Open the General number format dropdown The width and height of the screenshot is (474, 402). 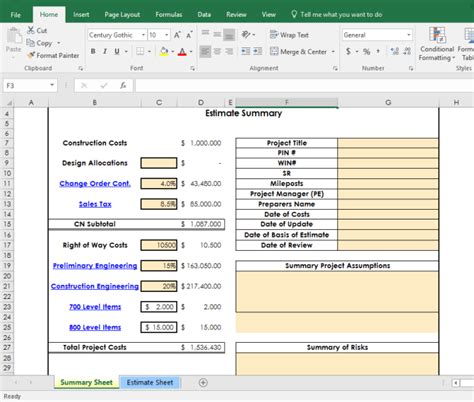point(409,35)
